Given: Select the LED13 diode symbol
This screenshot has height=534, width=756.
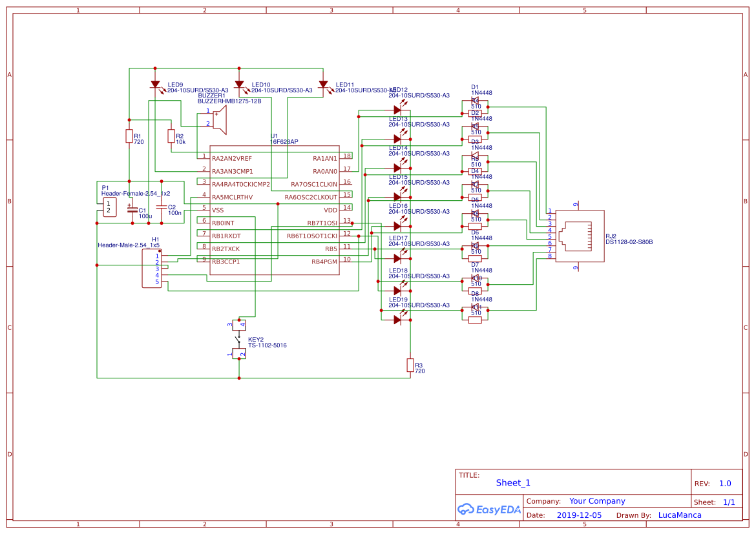Looking at the screenshot, I should pyautogui.click(x=398, y=138).
